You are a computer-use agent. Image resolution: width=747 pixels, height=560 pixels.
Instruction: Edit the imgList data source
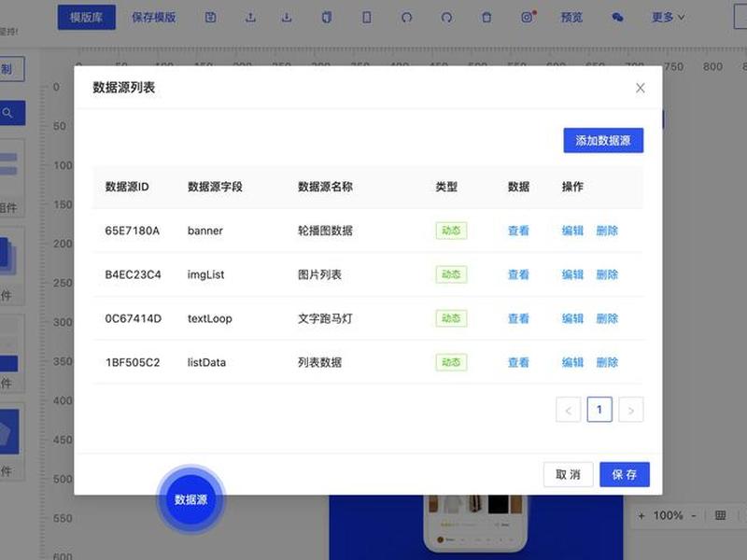click(x=572, y=274)
